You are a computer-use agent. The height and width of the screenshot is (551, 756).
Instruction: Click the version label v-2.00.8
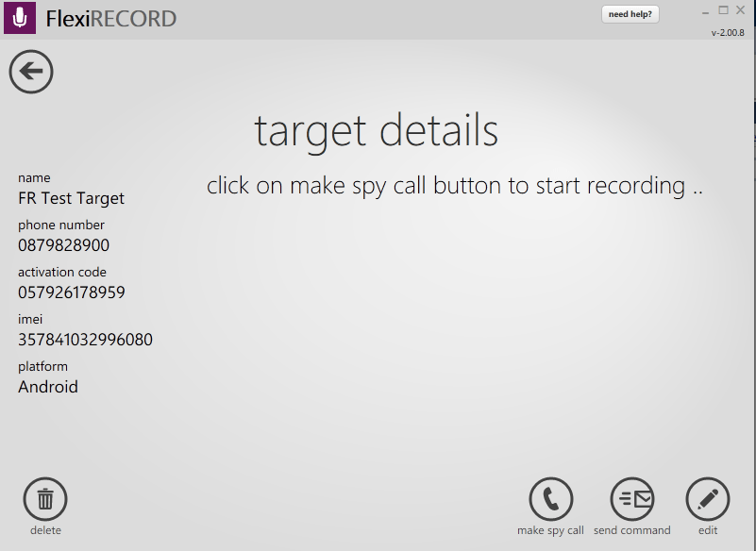coord(728,33)
